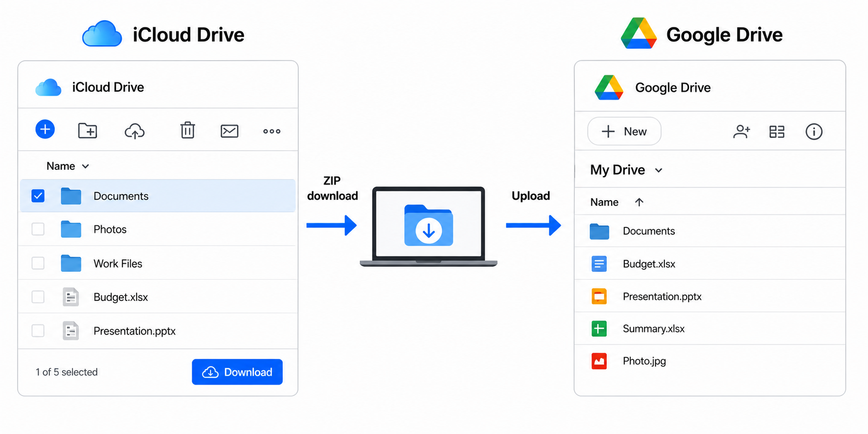Viewport: 868px width, 434px height.
Task: Open Photo.jpg in Google Drive
Action: (644, 361)
